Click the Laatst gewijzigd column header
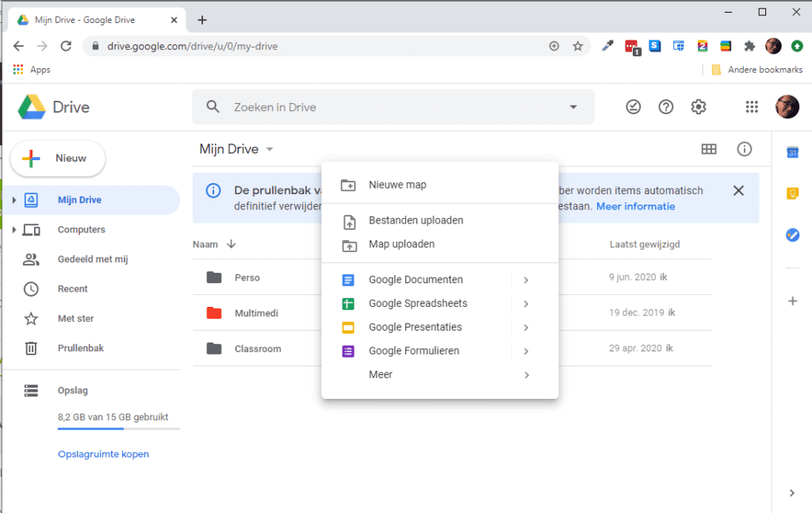Image resolution: width=812 pixels, height=513 pixels. (644, 244)
